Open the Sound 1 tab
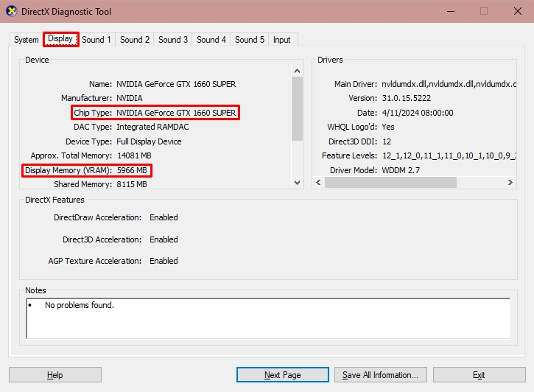The height and width of the screenshot is (392, 534). coord(96,40)
